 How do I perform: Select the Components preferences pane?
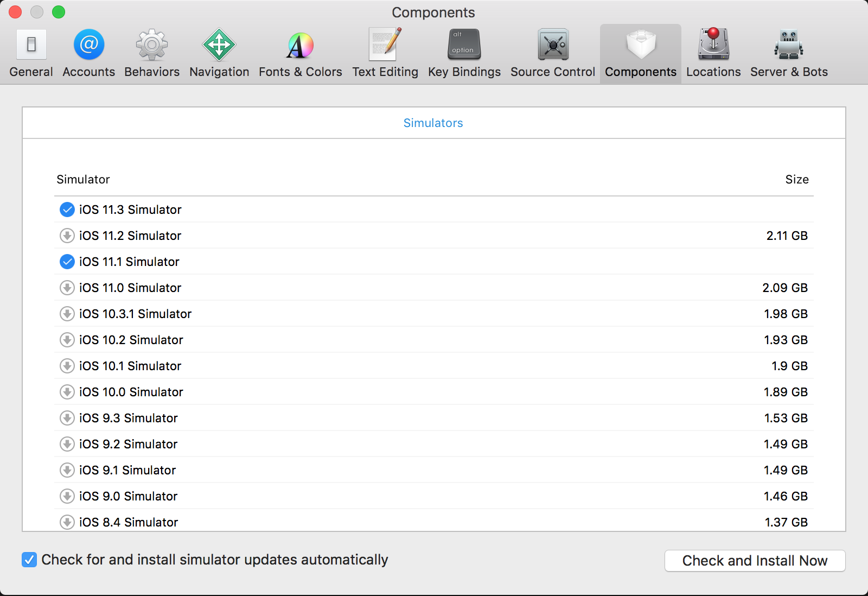click(641, 54)
